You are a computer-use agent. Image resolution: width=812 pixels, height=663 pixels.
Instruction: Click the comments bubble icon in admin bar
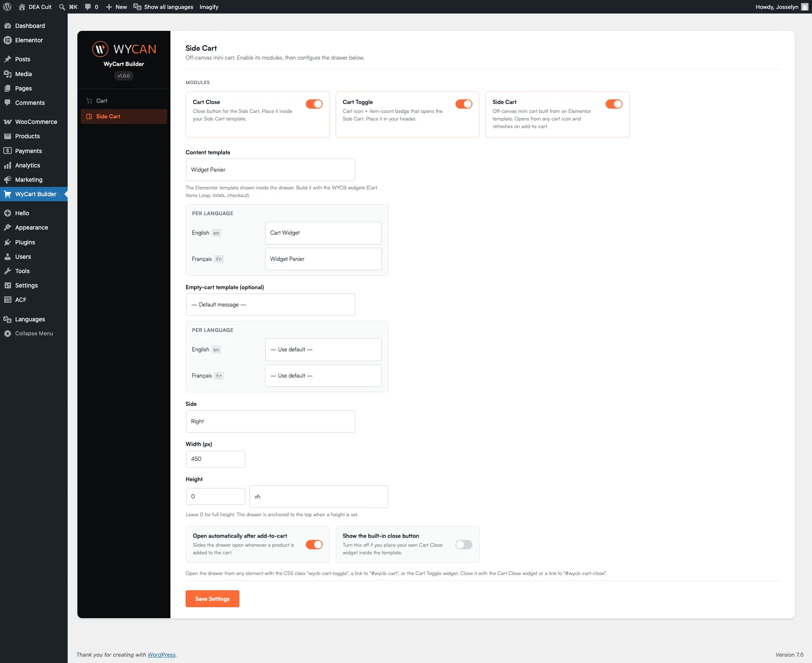coord(88,7)
